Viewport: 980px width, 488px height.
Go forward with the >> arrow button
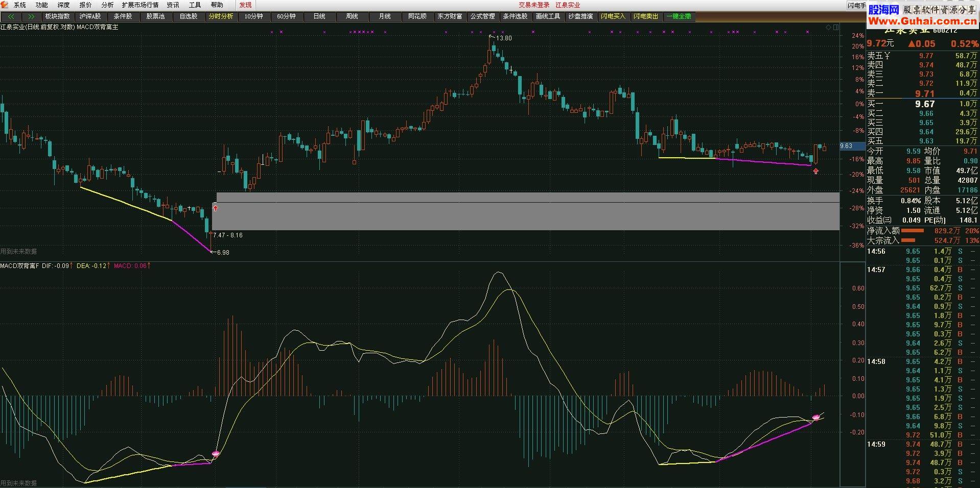coord(31,16)
